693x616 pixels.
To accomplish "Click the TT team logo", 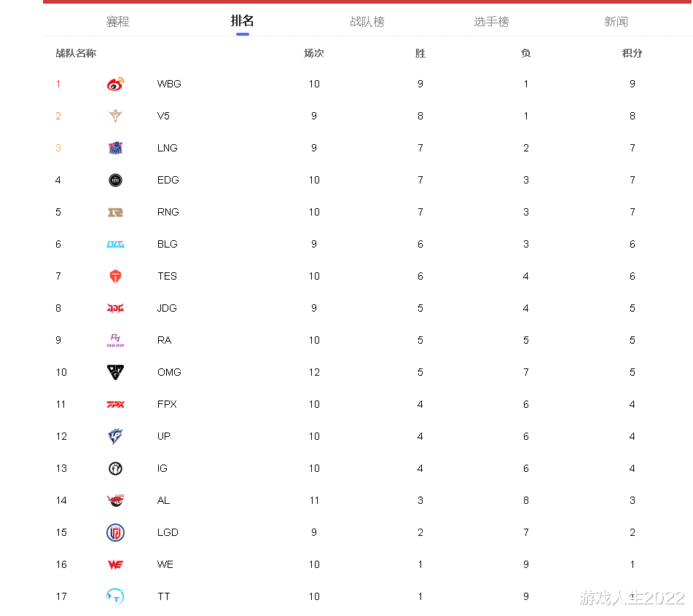I will [115, 596].
